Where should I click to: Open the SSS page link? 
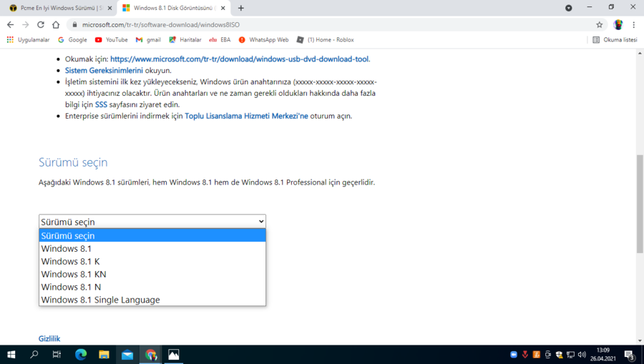point(101,104)
